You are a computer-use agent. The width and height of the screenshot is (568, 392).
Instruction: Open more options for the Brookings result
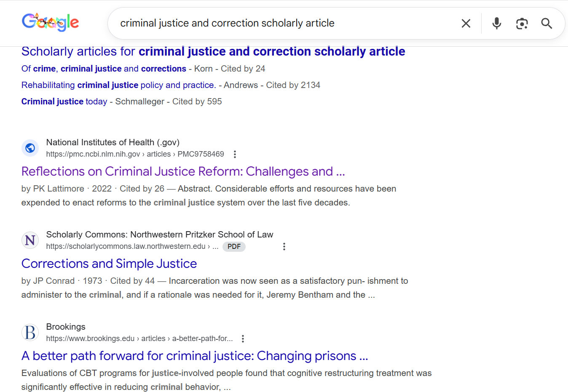(x=243, y=339)
